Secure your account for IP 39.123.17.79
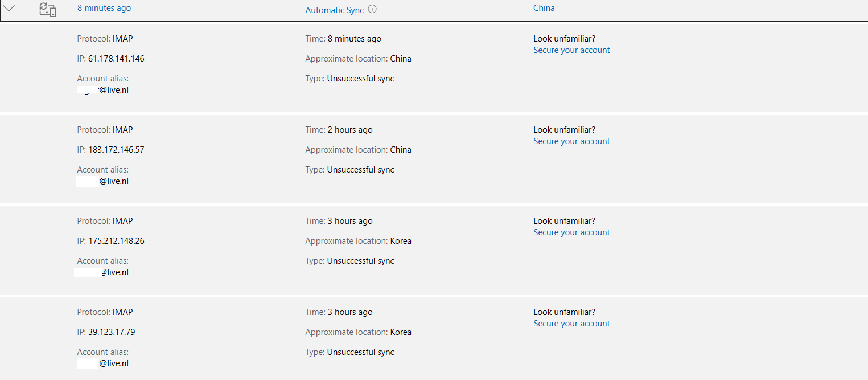The width and height of the screenshot is (868, 380). [571, 324]
